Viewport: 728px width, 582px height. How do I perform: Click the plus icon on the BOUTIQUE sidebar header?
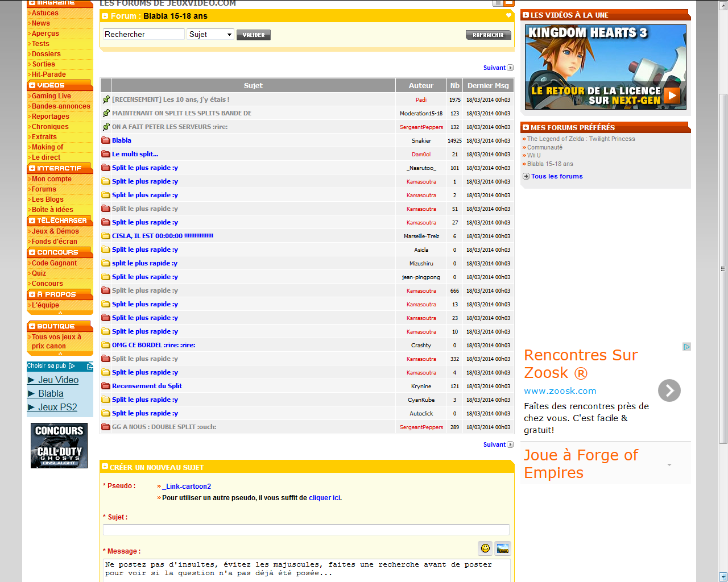[32, 326]
